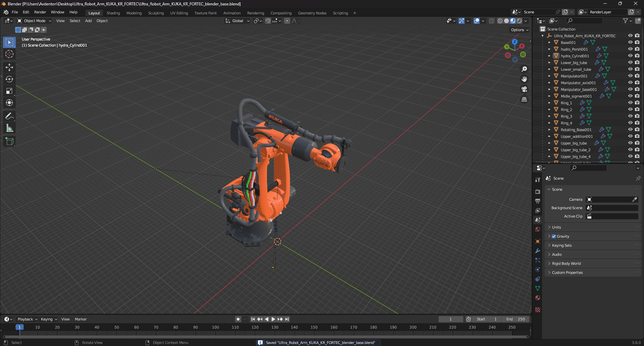The height and width of the screenshot is (346, 644).
Task: Toggle X-ray mode button
Action: coord(491,21)
